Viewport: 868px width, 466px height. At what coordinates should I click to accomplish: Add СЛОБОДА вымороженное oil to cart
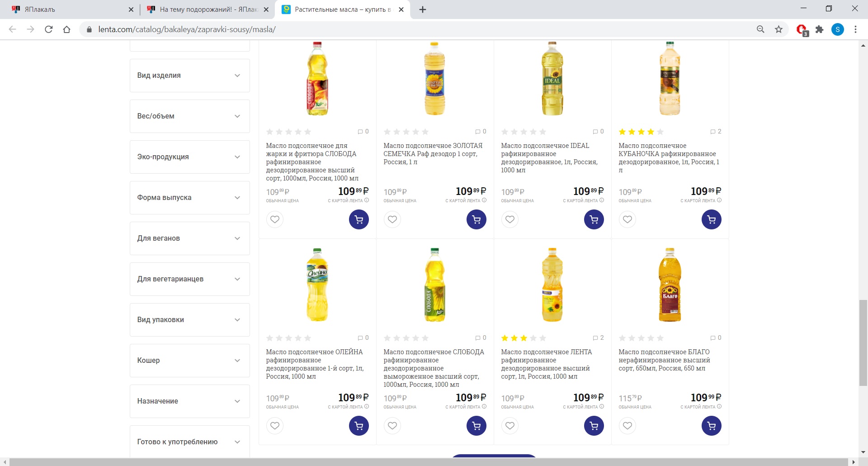coord(476,426)
